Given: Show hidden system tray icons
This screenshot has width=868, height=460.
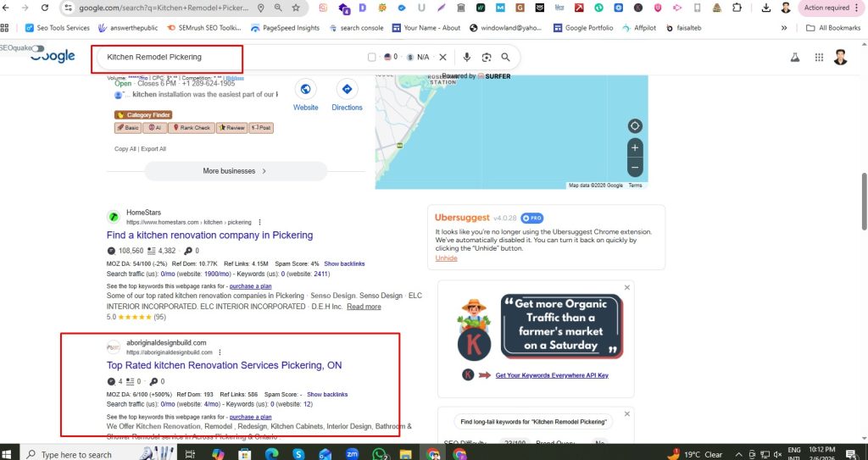Looking at the screenshot, I should pyautogui.click(x=738, y=454).
